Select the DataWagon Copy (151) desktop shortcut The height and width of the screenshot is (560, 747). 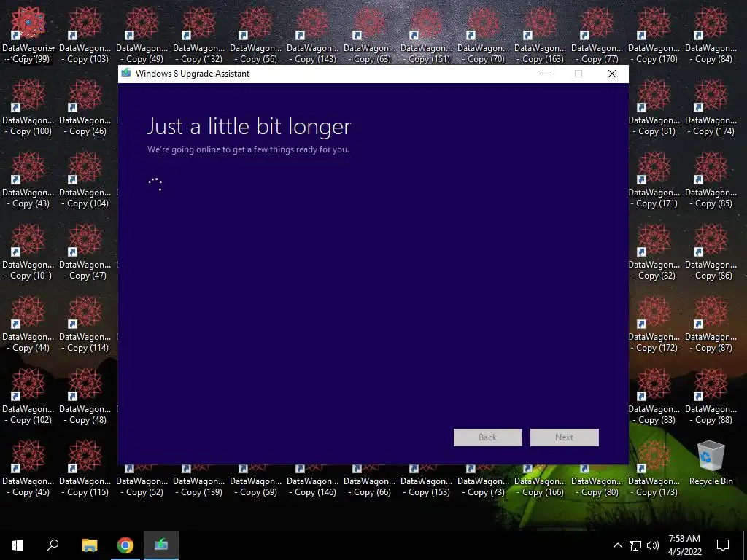426,36
